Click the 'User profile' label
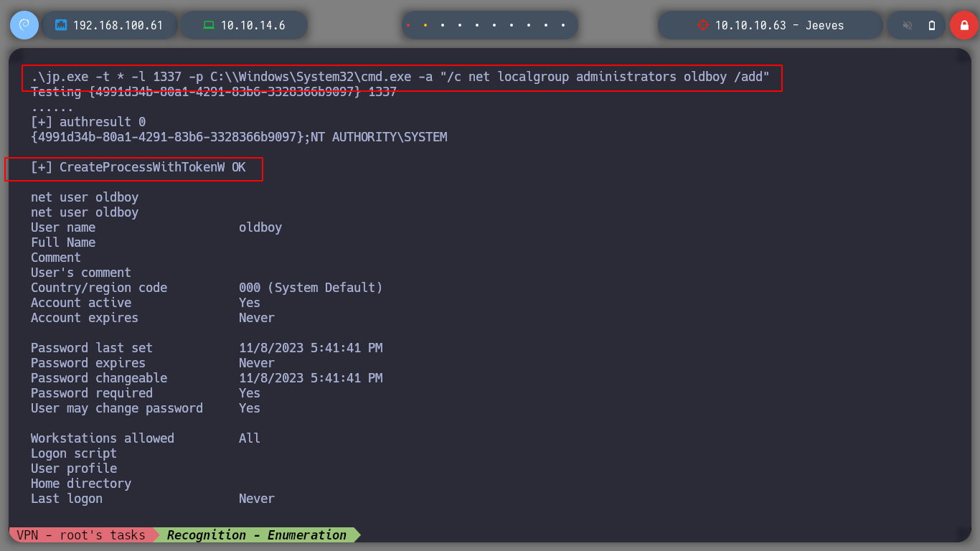 click(74, 468)
